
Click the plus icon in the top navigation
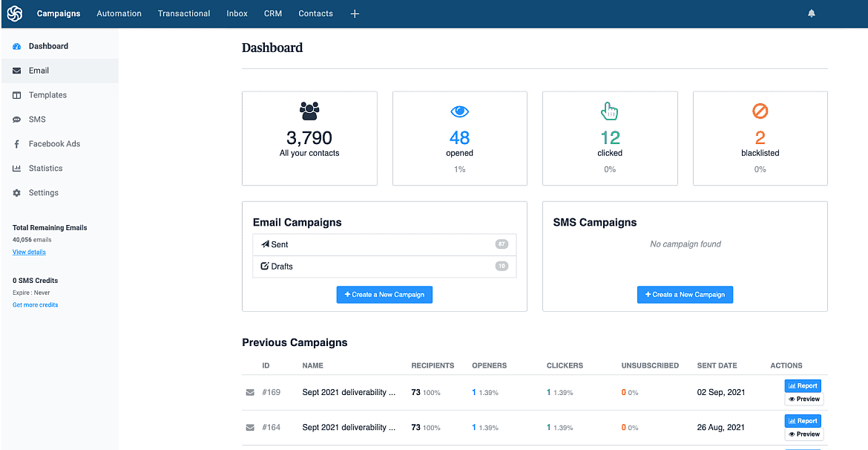pyautogui.click(x=355, y=13)
